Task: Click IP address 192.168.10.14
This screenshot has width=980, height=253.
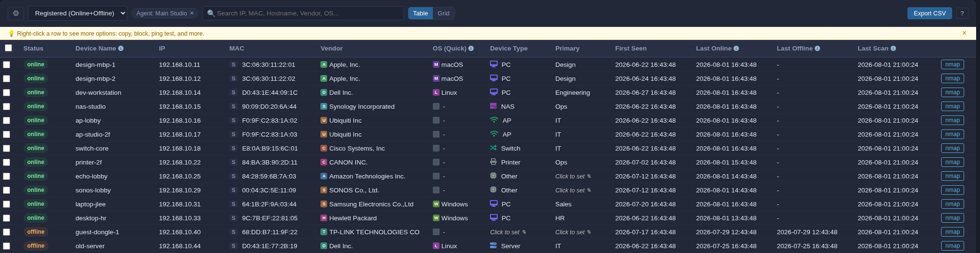Action: [180, 92]
